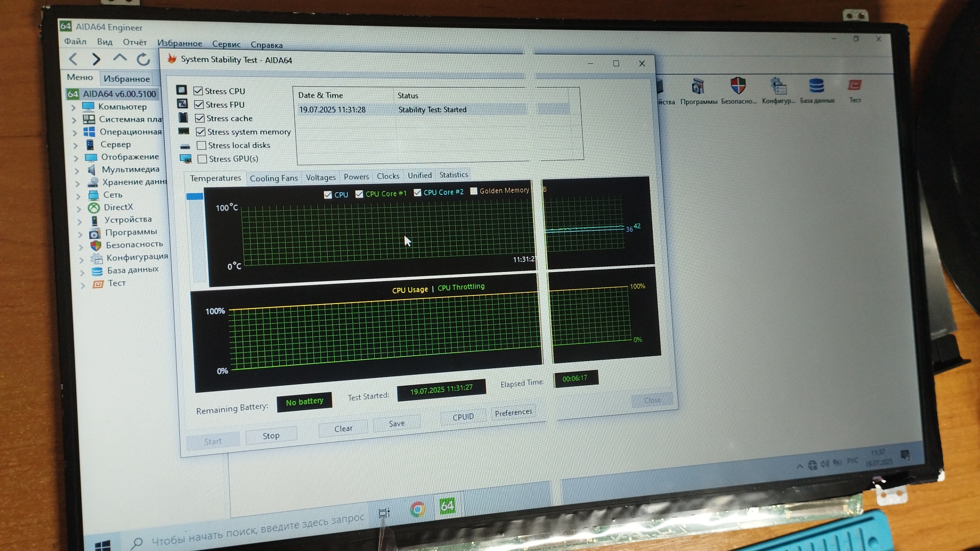Expand the Компьютер tree node
980x551 pixels.
coord(73,108)
